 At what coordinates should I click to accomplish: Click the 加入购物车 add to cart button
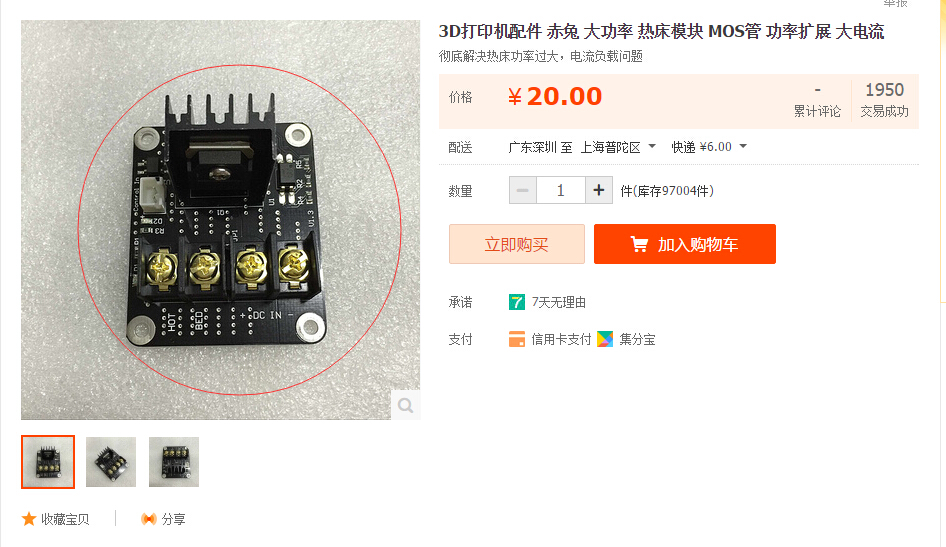pyautogui.click(x=685, y=244)
